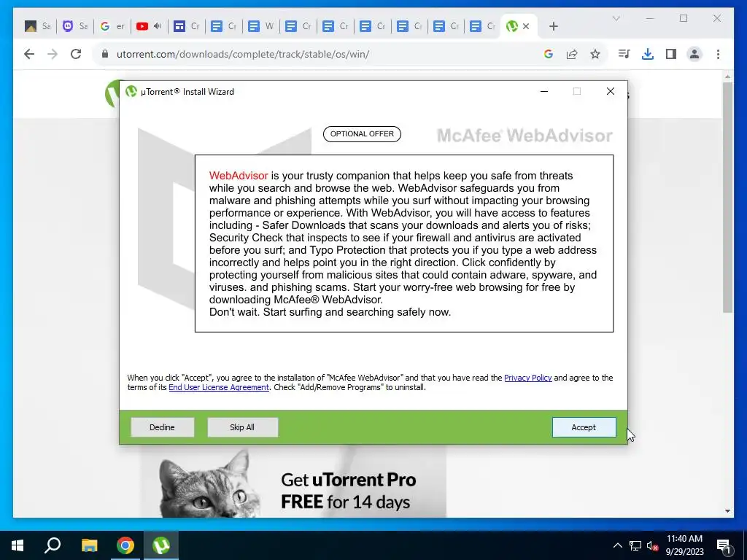
Task: Open the media control toolbar icon
Action: pos(624,54)
